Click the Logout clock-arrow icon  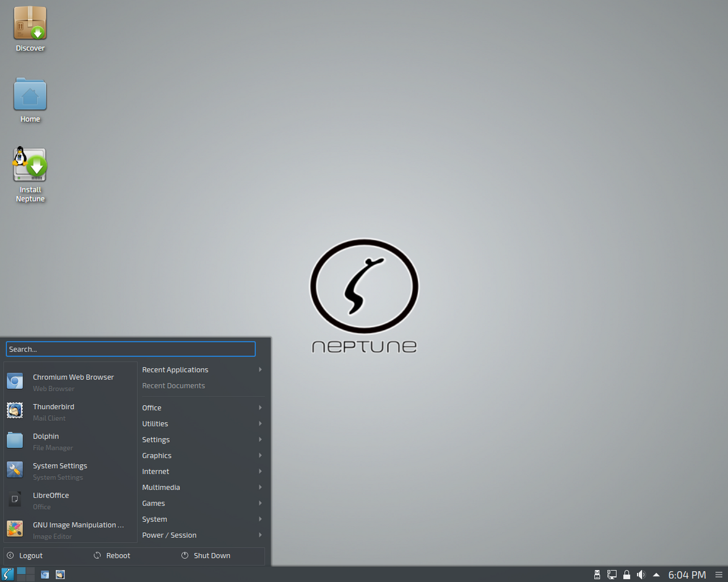click(10, 555)
